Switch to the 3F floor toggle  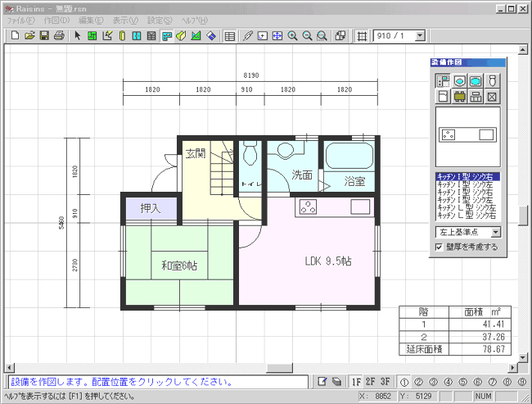[x=385, y=382]
